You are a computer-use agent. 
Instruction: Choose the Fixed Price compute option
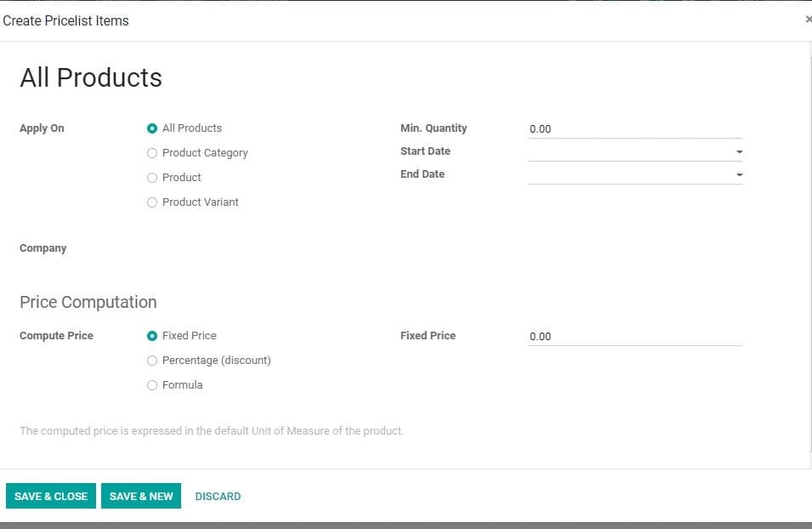(x=152, y=336)
